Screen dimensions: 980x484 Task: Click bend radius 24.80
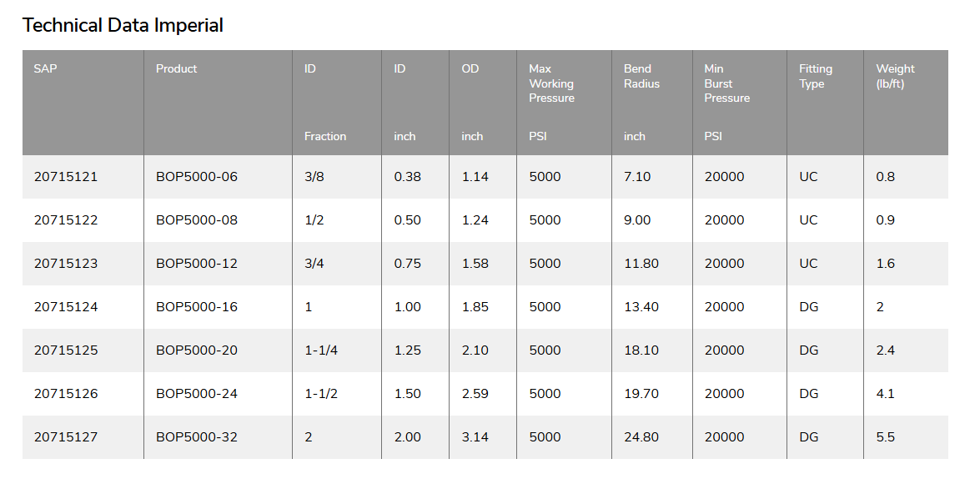point(641,437)
